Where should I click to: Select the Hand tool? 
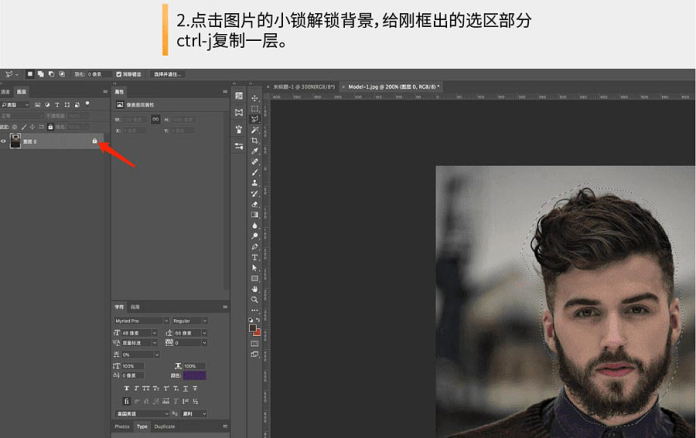click(255, 288)
